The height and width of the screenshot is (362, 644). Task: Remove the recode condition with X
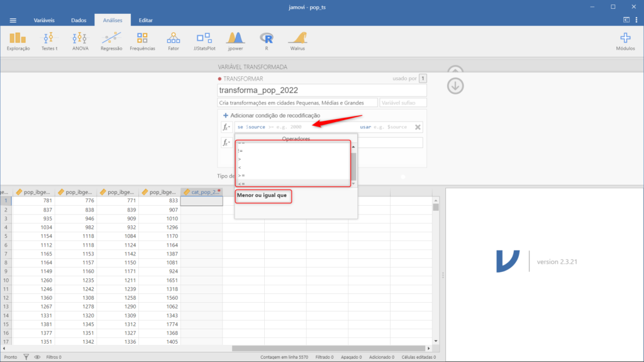tap(418, 127)
